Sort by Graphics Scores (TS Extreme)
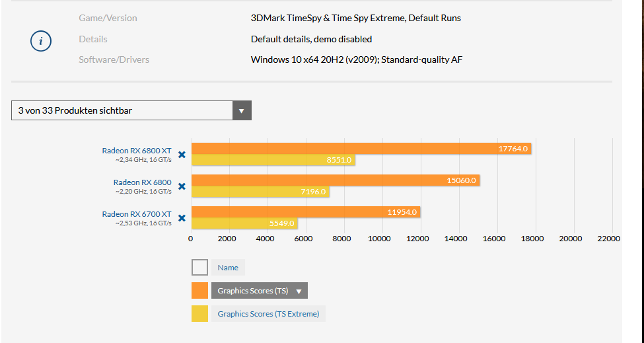This screenshot has height=343, width=644. point(268,314)
